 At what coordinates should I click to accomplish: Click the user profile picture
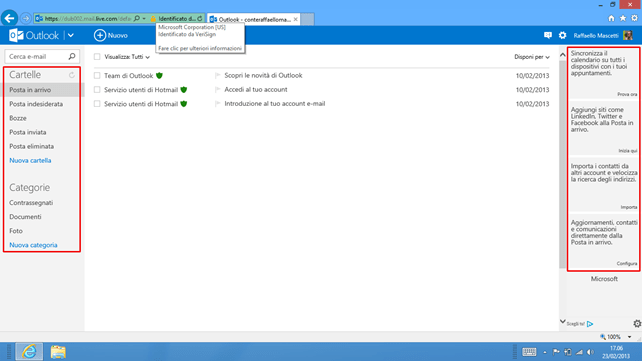(x=628, y=36)
